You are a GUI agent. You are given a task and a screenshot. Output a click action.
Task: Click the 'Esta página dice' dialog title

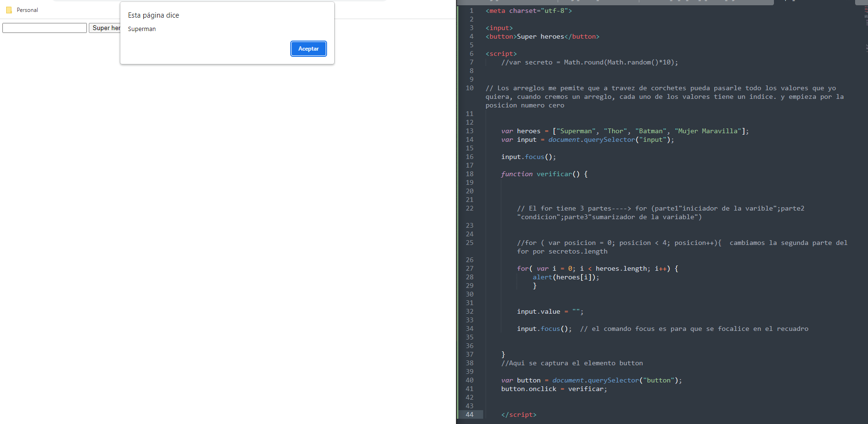[153, 15]
